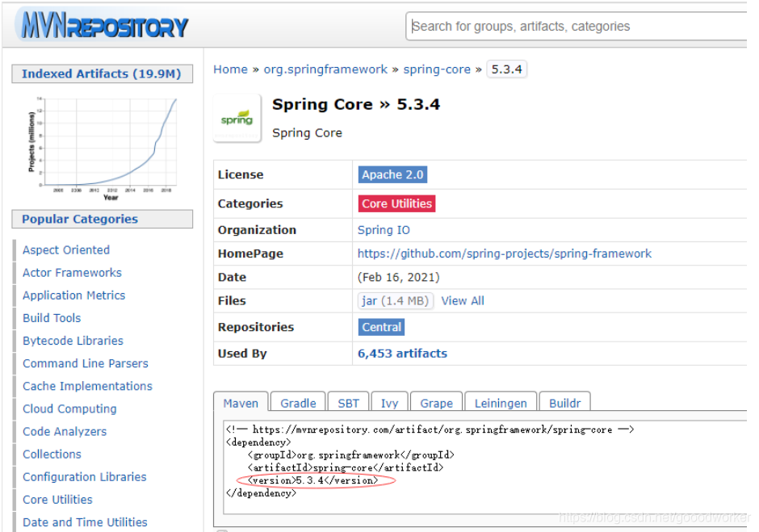Click the Indexed Artifacts (19.9M) header
The height and width of the screenshot is (532, 759).
click(102, 73)
